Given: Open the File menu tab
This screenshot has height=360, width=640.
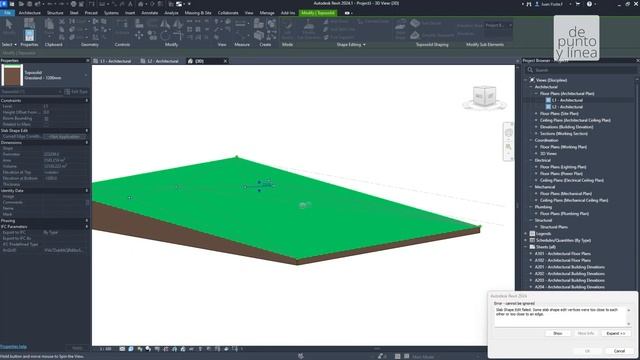Looking at the screenshot, I should (7, 13).
